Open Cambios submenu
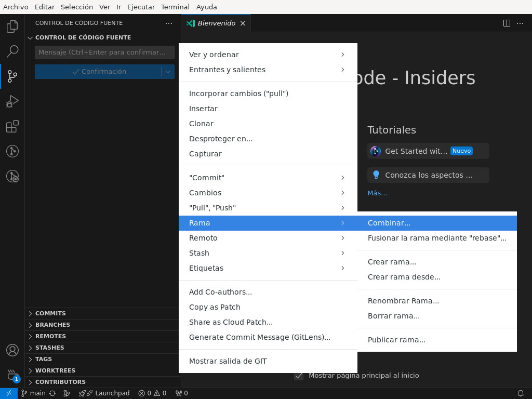The height and width of the screenshot is (399, 532). click(268, 193)
